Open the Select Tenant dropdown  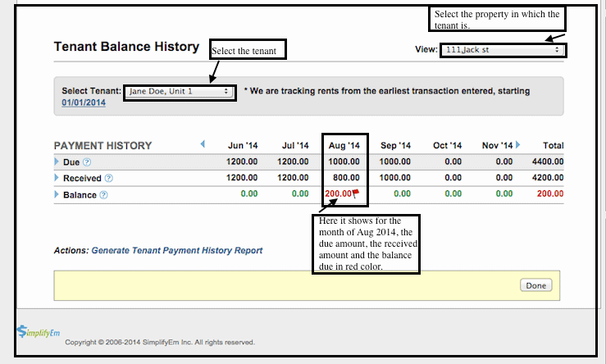click(x=180, y=91)
